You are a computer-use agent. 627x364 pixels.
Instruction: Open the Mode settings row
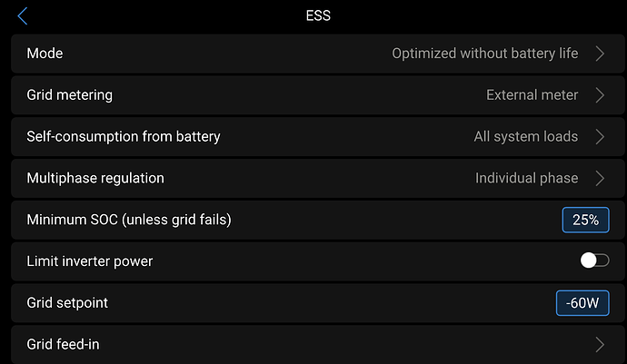(45, 54)
